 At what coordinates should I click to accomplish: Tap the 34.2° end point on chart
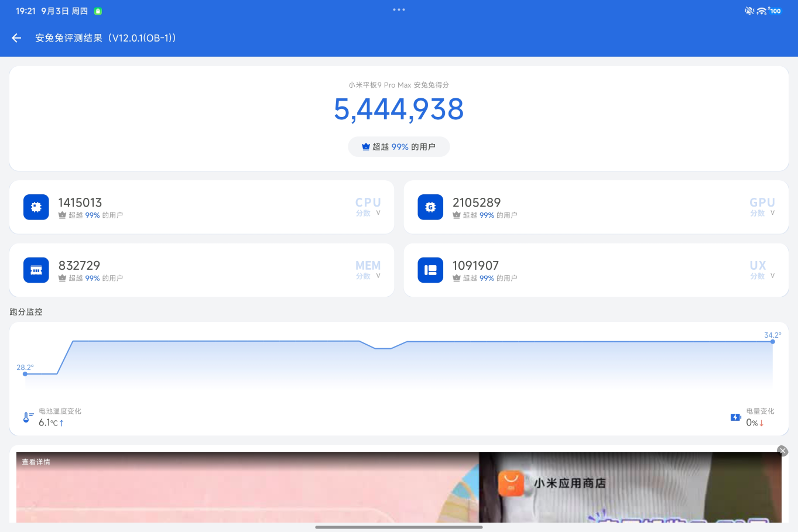pos(772,341)
